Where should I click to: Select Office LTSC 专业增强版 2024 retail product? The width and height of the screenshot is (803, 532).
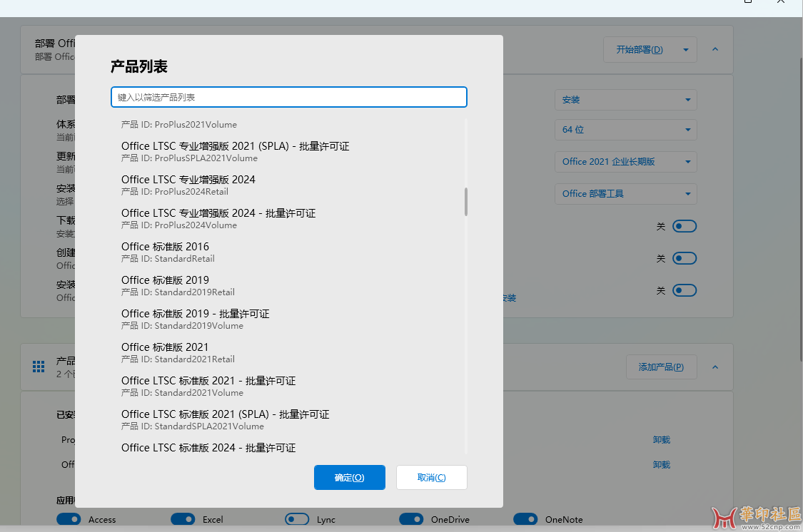[x=289, y=185]
